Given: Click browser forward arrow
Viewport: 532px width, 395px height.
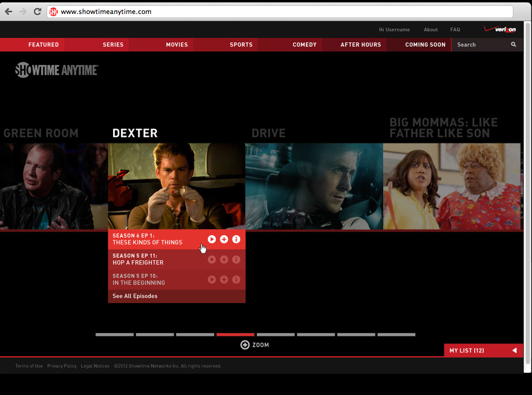Looking at the screenshot, I should point(23,11).
